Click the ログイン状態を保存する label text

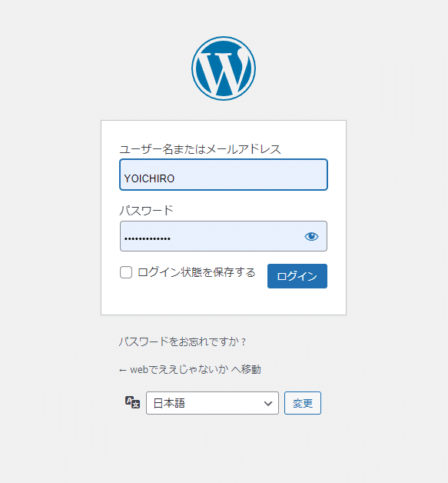[196, 272]
